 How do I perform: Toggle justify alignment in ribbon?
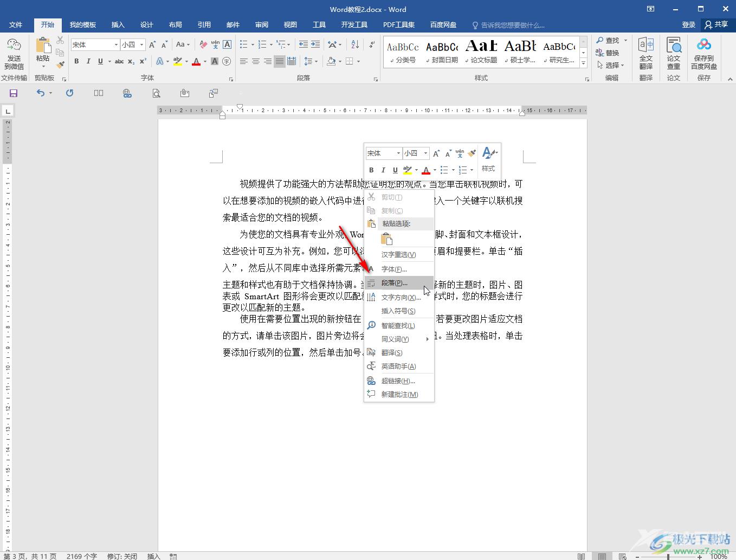point(280,62)
